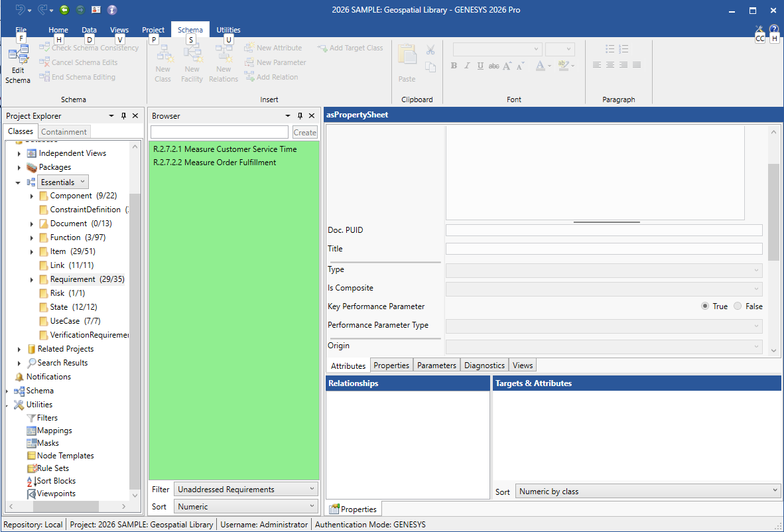Viewport: 784px width, 532px height.
Task: Click the Sort Blocks icon
Action: point(31,481)
